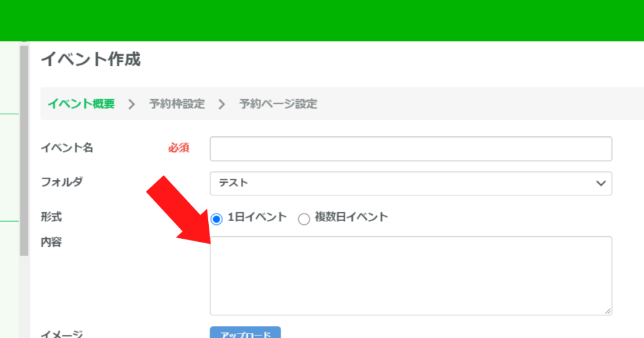Viewport: 644px width, 338px height.
Task: Go to the 予約ページ設定 step
Action: coord(278,104)
